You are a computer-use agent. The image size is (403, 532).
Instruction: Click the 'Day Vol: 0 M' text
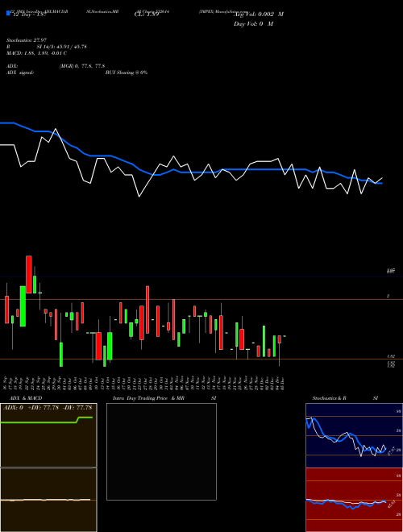[x=253, y=23]
